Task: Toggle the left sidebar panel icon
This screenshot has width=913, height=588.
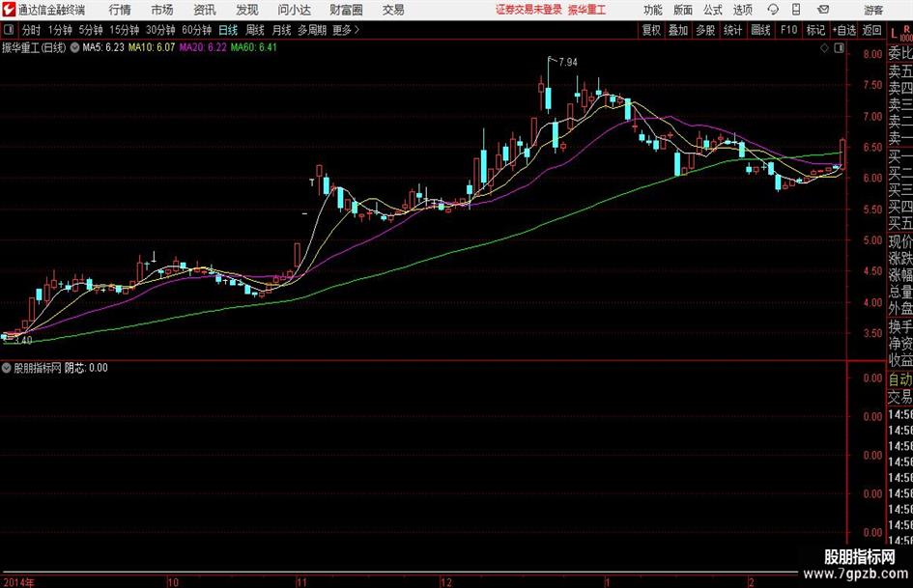Action: pyautogui.click(x=9, y=30)
